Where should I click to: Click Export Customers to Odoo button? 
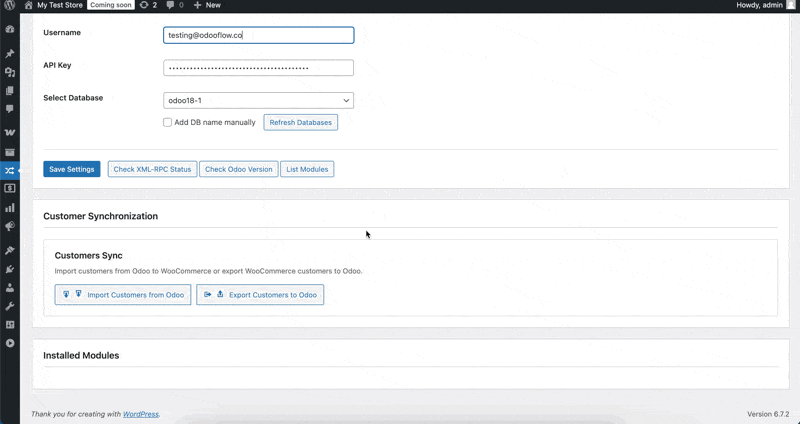260,295
